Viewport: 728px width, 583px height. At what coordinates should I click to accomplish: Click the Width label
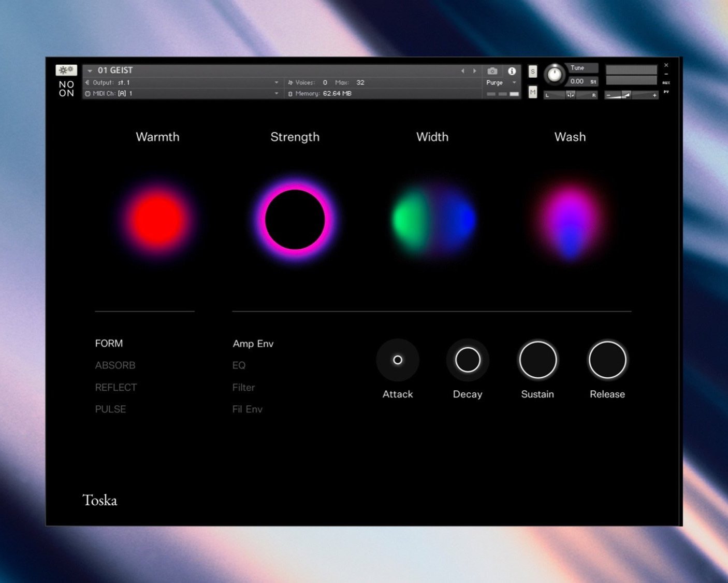point(432,137)
